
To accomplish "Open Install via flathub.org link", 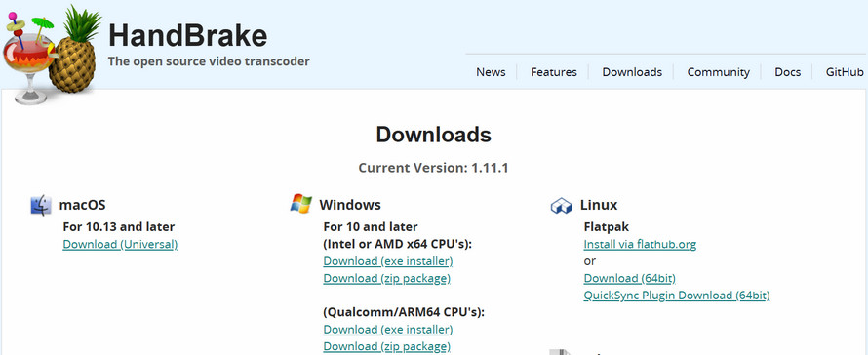I will tap(640, 244).
